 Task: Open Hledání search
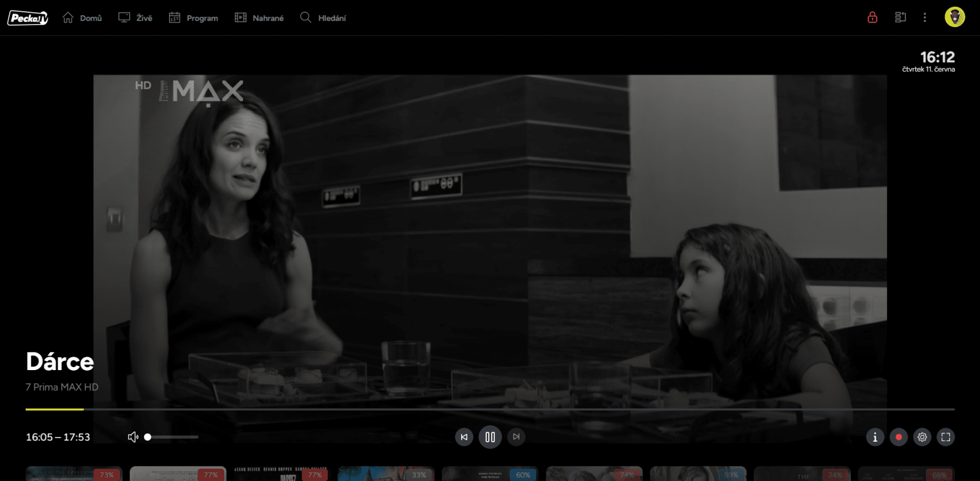[323, 18]
